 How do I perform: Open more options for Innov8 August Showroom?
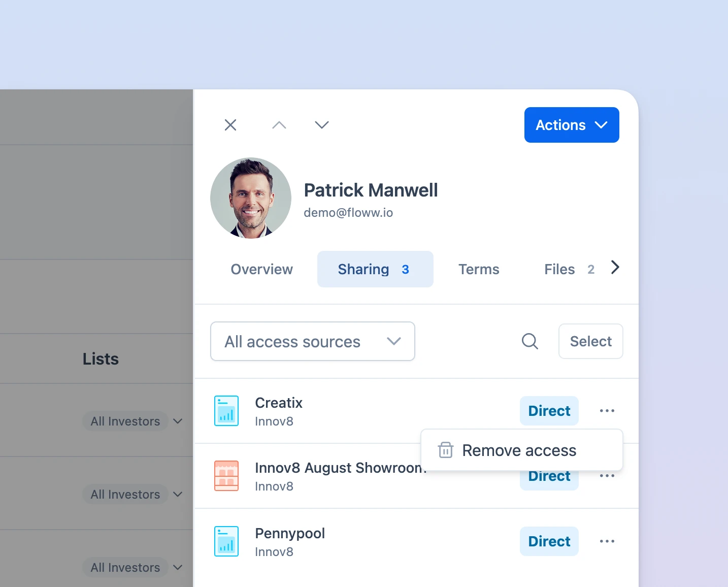coord(607,476)
